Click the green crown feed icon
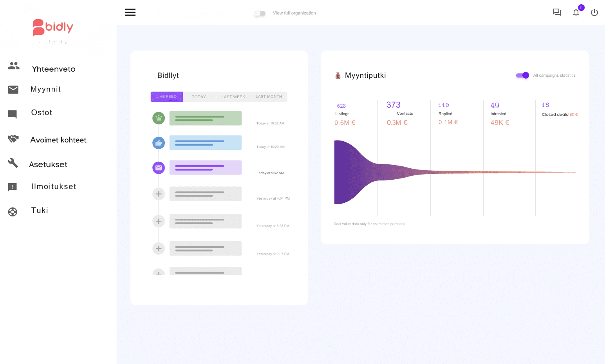Viewport: 605px width, 364px height. tap(159, 118)
